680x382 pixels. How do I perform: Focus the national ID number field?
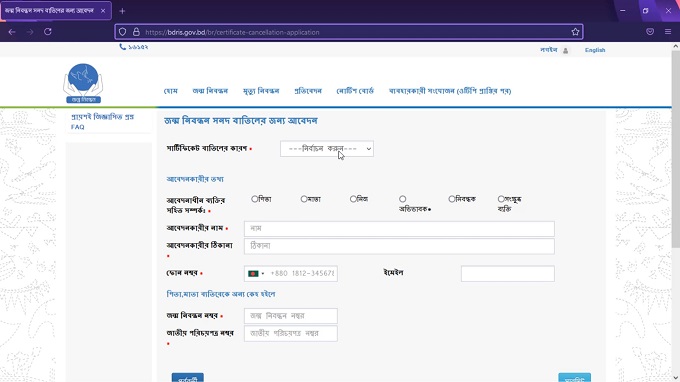pyautogui.click(x=291, y=333)
